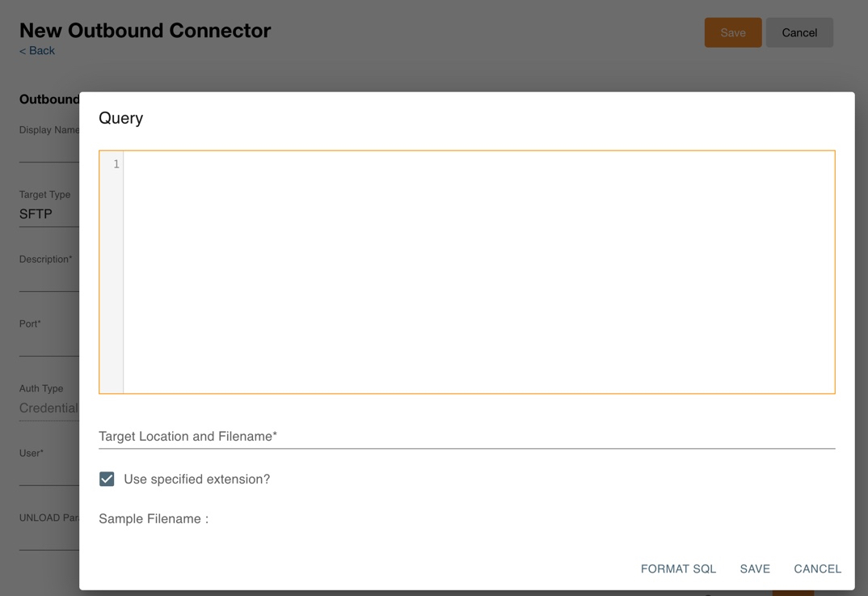Click the Description field in the form
This screenshot has height=596, width=868.
[x=48, y=280]
